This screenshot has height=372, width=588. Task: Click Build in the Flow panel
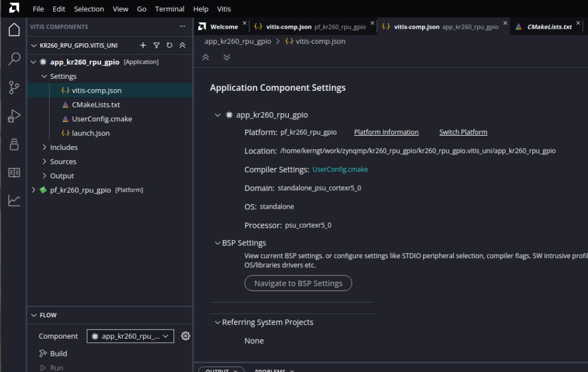point(59,354)
